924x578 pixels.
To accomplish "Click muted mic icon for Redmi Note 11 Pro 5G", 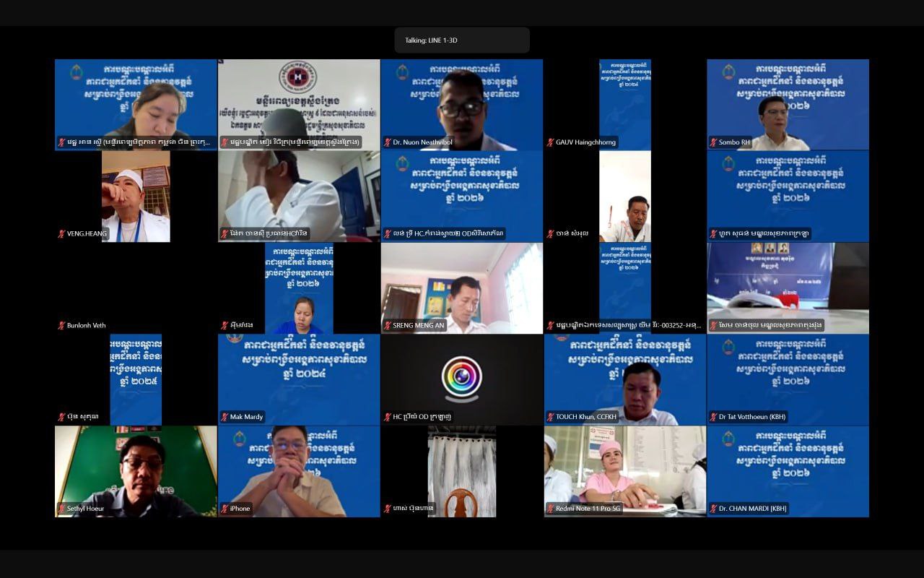I will (550, 509).
